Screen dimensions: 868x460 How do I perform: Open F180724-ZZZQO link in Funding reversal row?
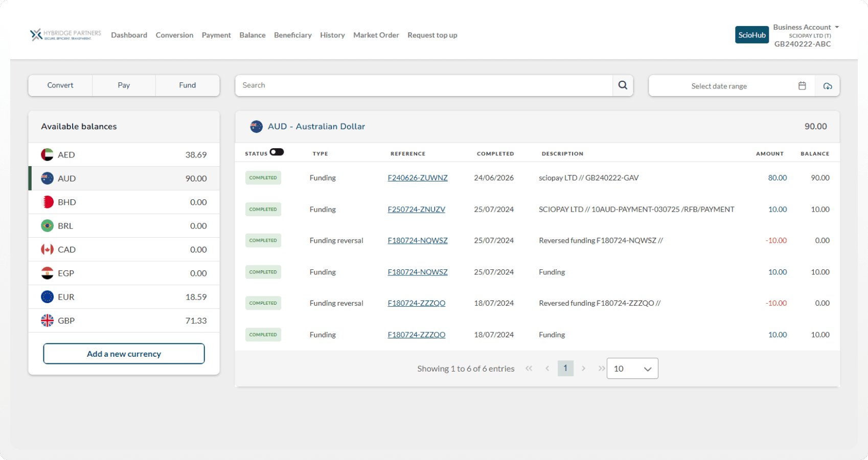[x=416, y=303]
